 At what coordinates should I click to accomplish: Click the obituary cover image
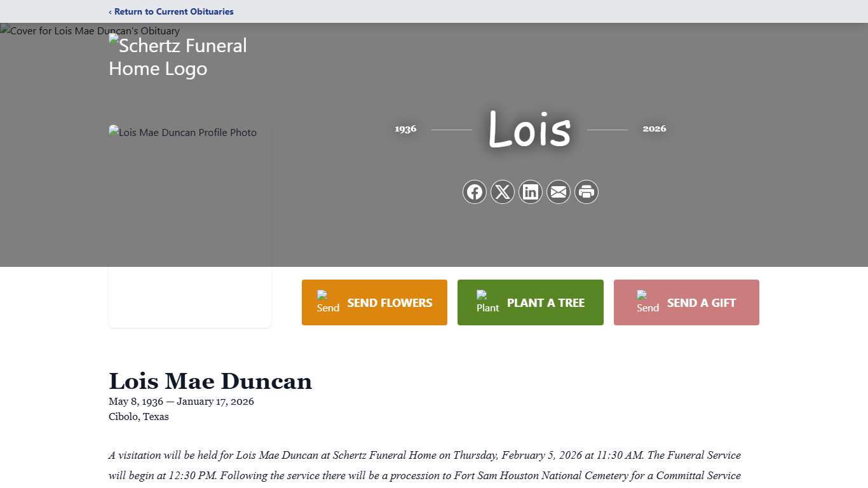click(90, 30)
